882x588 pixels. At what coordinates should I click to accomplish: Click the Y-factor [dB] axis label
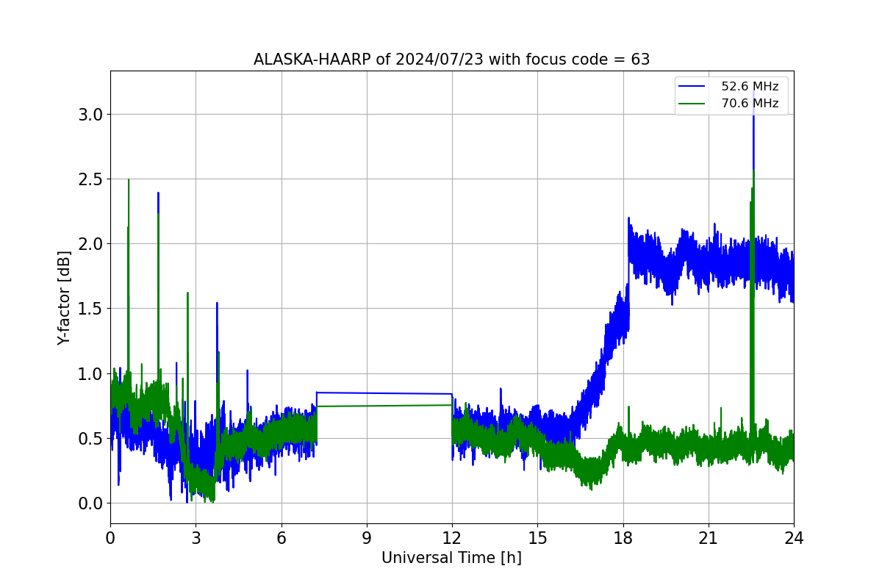[x=65, y=298]
